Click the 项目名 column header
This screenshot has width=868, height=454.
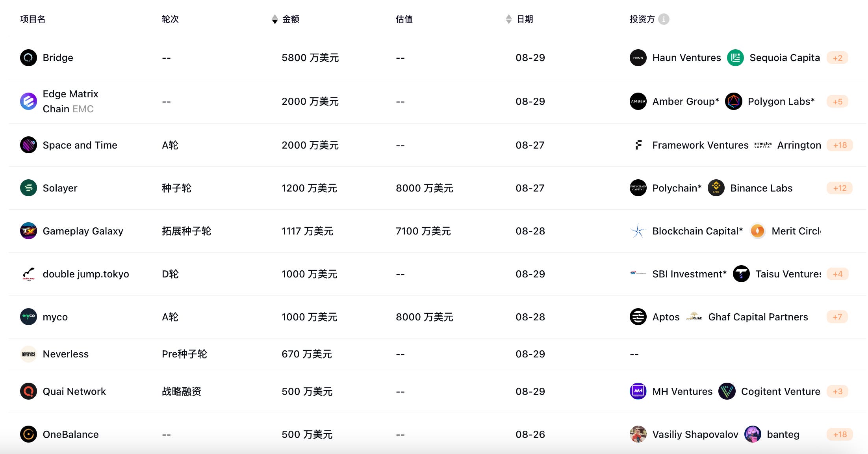tap(32, 19)
